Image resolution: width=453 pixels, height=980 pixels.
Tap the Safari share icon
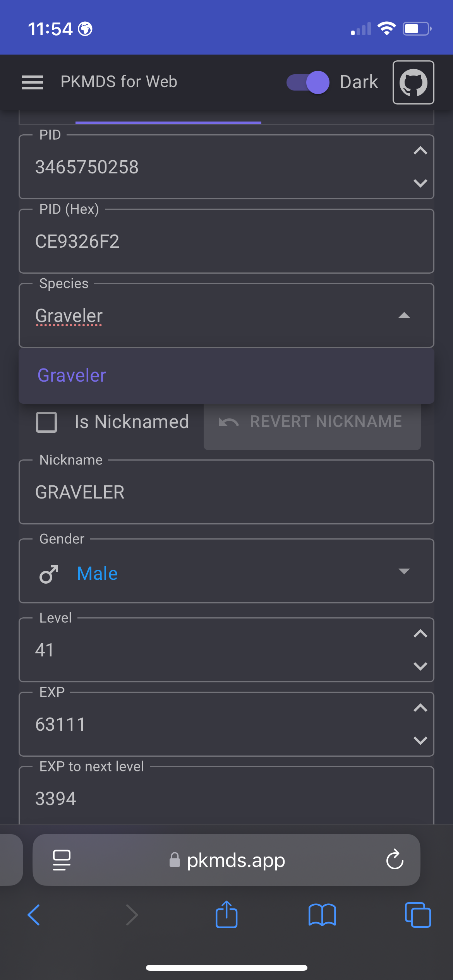pyautogui.click(x=226, y=915)
